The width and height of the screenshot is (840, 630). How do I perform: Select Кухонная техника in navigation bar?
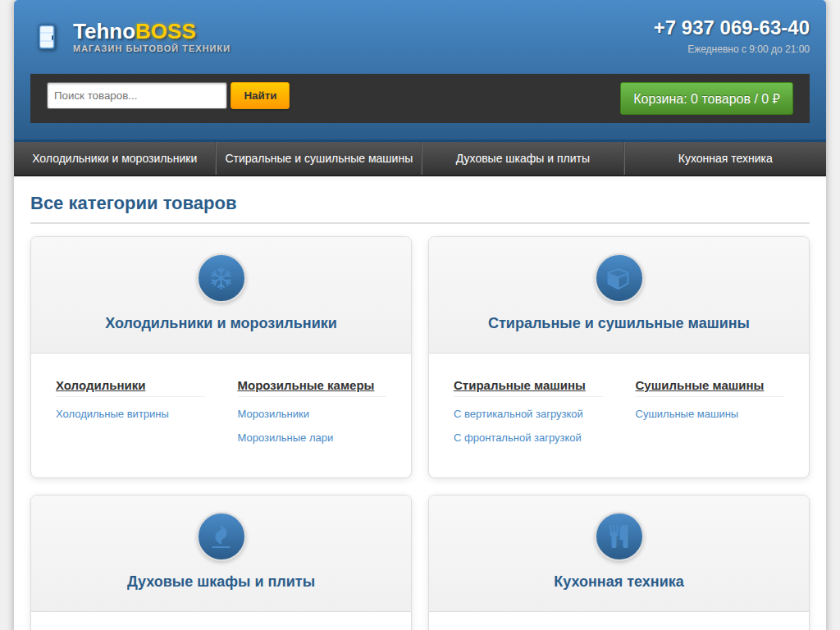coord(725,158)
